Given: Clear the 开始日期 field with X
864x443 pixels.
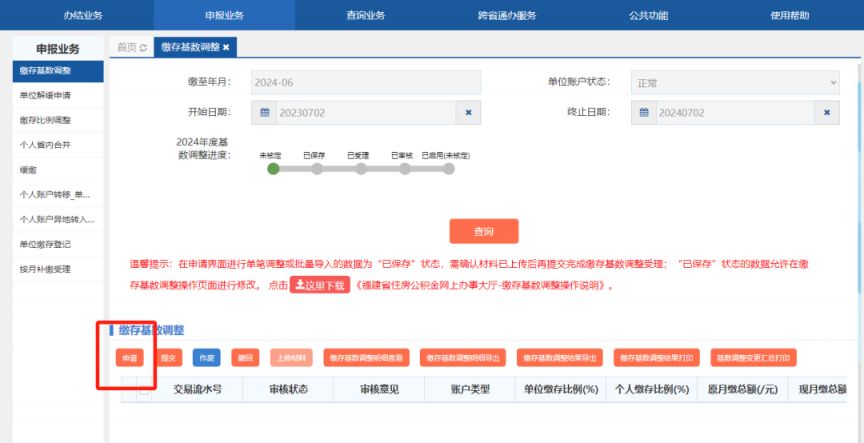Looking at the screenshot, I should [x=468, y=113].
